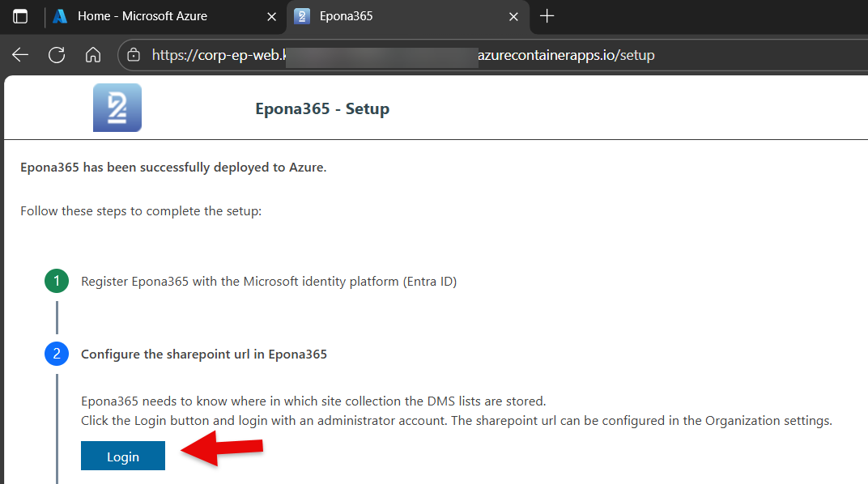Focus the address bar URL field
Screen dimensions: 868x484
point(405,55)
